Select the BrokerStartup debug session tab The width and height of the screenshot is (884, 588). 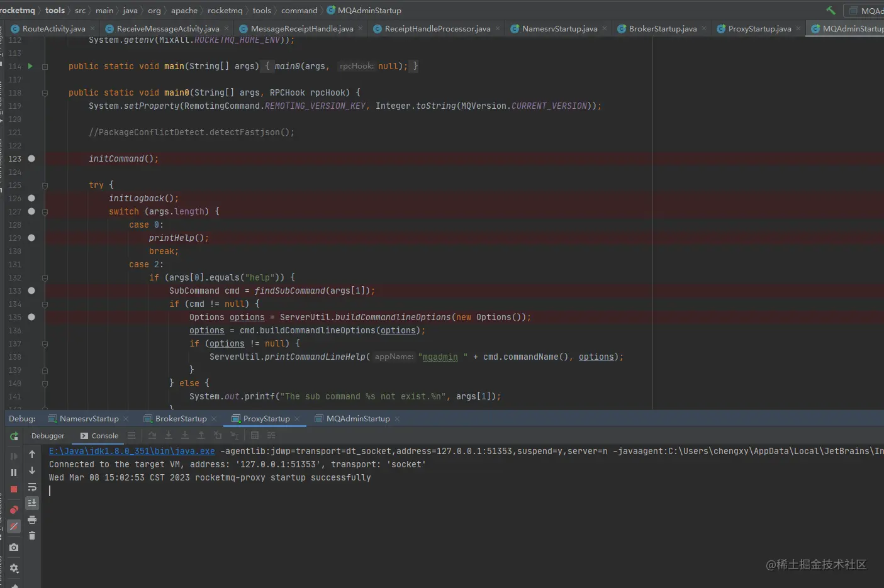[x=181, y=418]
